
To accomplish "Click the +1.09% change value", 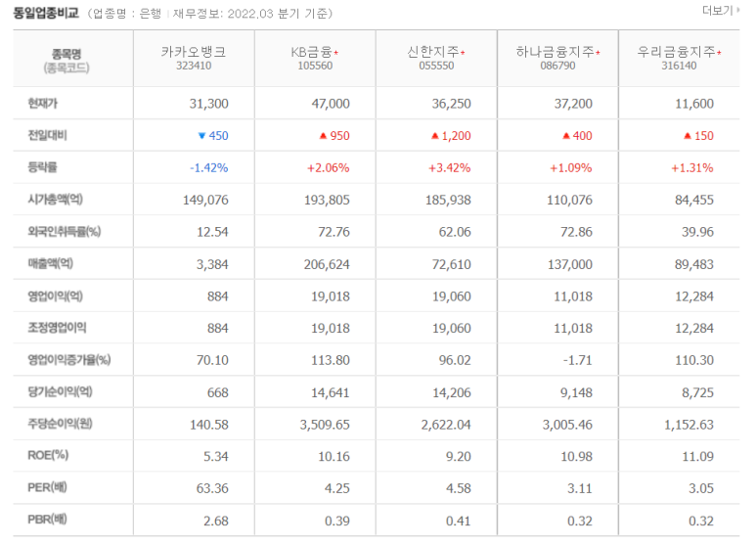I will 571,168.
